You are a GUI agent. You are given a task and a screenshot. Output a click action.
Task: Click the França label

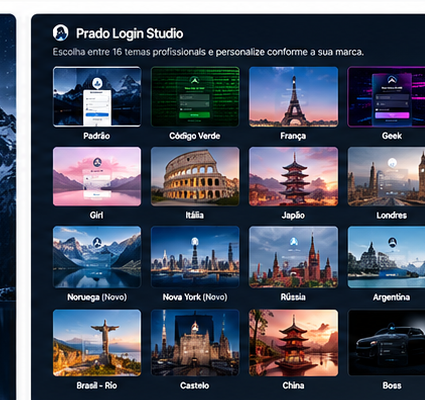pos(293,136)
